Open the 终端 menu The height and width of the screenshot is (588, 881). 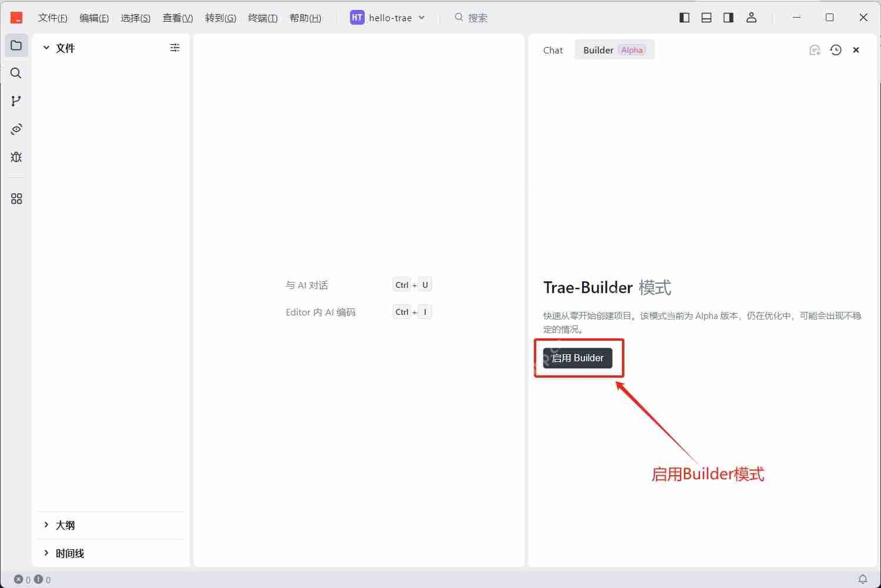[262, 18]
